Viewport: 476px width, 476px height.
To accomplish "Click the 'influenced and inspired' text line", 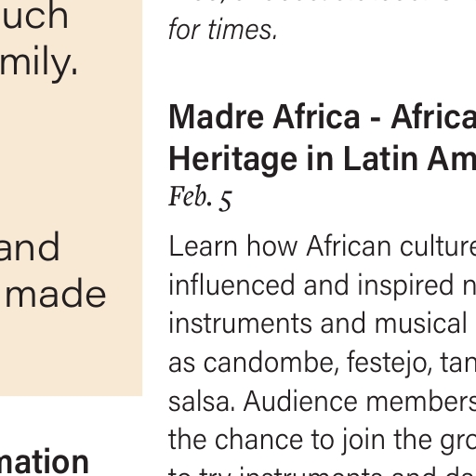I will pos(323,285).
